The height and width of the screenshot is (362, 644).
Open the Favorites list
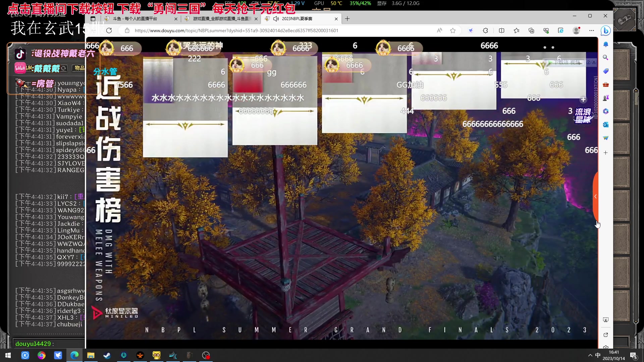(517, 31)
